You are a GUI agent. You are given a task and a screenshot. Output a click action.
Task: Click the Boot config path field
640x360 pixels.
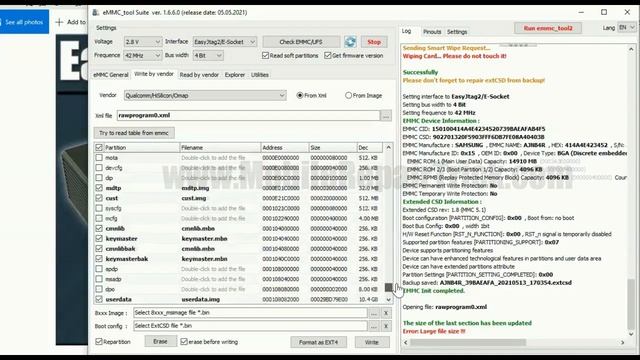pyautogui.click(x=250, y=326)
